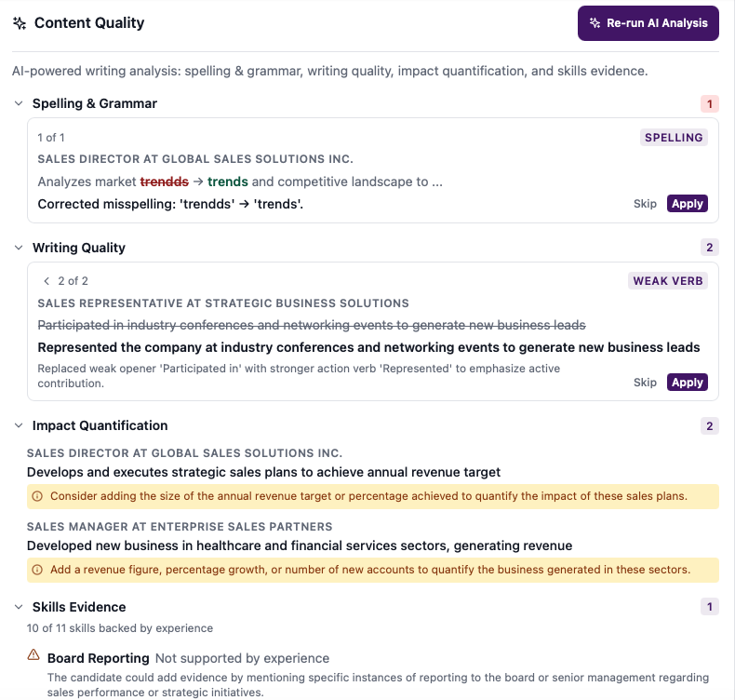735x700 pixels.
Task: Click the Re-run AI Analysis button
Action: [x=648, y=23]
